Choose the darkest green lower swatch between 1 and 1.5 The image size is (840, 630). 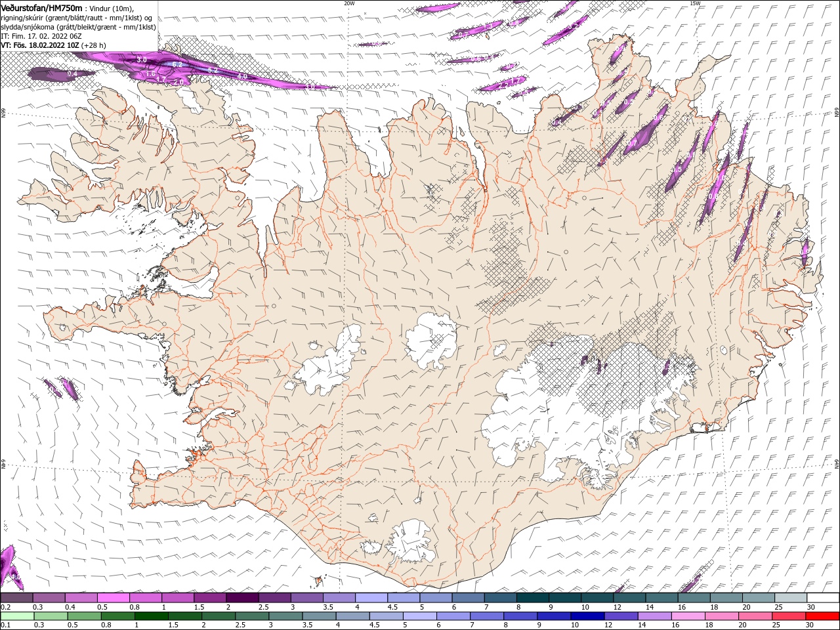[152, 616]
